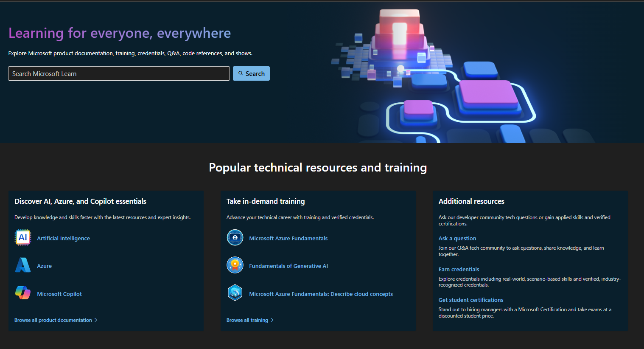Open the Ask a question page
The height and width of the screenshot is (349, 644).
457,238
